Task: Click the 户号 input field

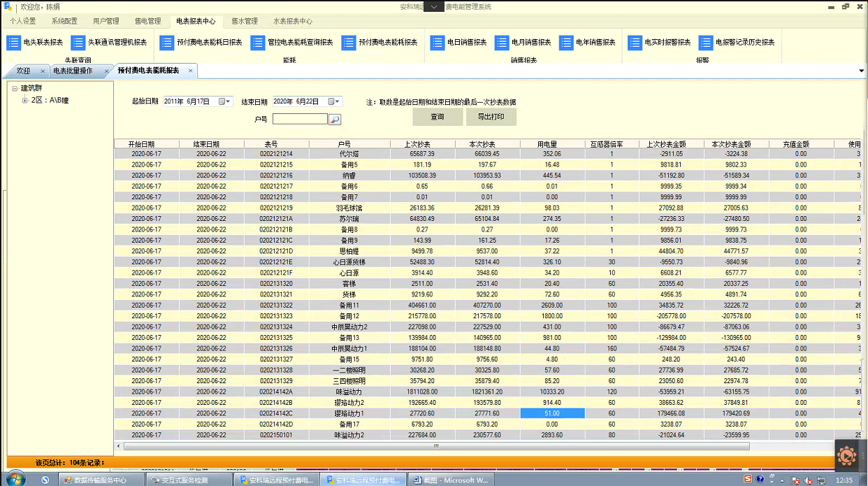Action: coord(300,120)
